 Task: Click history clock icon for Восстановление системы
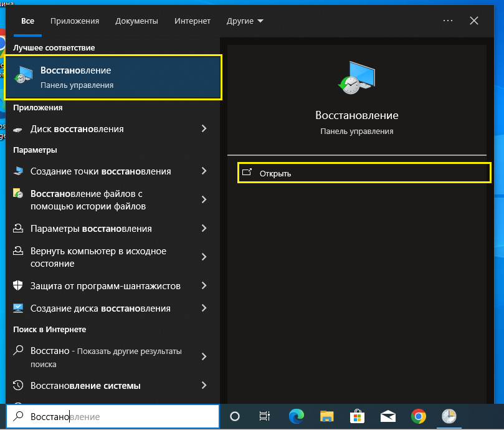18,385
